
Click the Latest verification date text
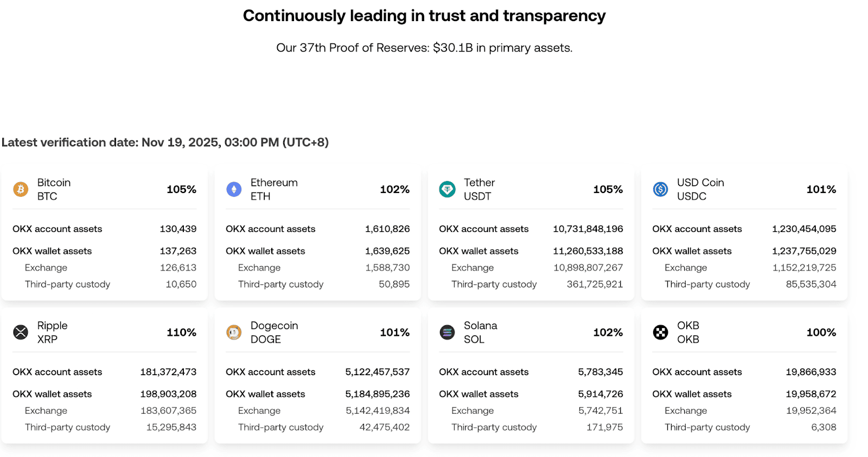coord(165,143)
